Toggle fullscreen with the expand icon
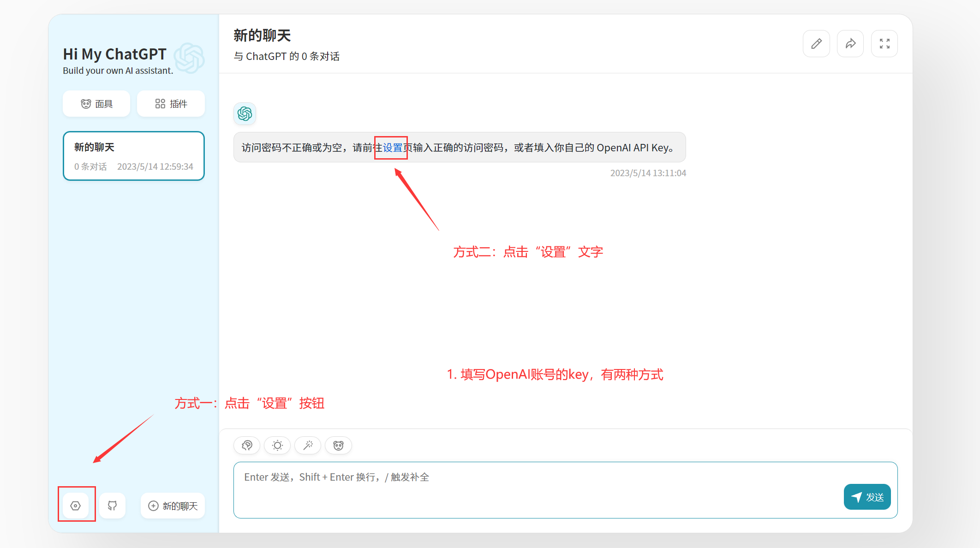The image size is (980, 548). [x=884, y=44]
